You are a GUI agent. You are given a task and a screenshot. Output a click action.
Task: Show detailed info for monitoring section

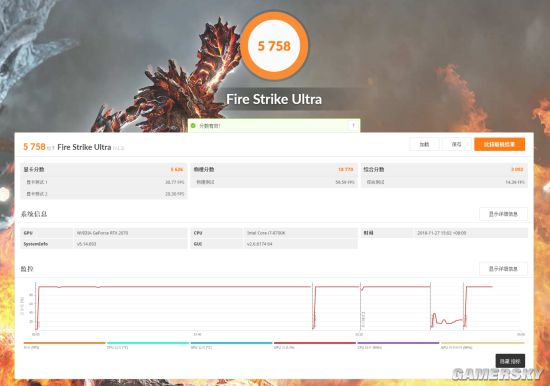pos(503,269)
